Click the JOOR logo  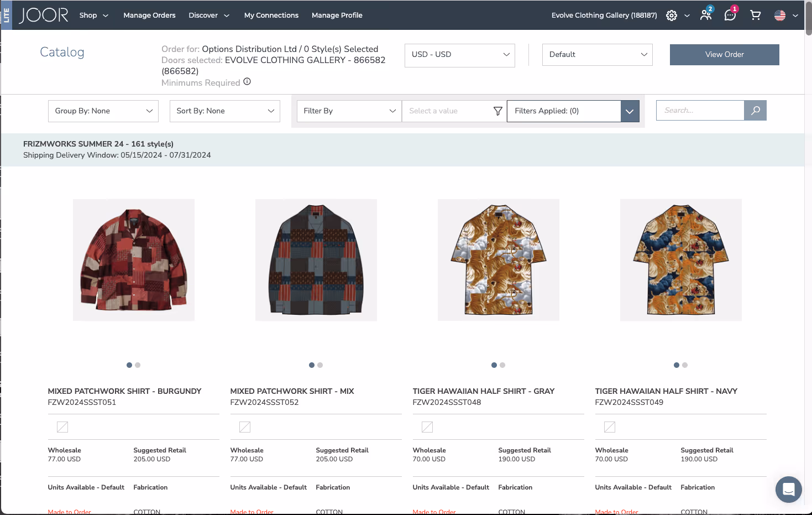pos(44,15)
